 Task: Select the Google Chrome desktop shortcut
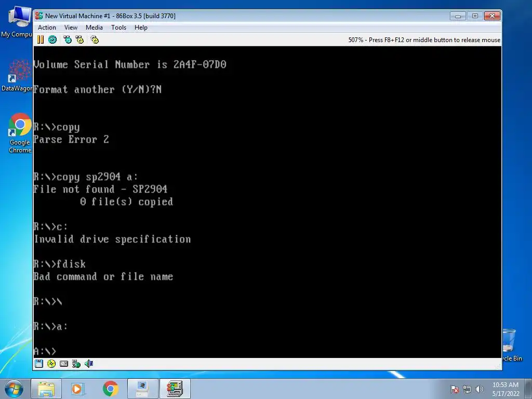click(x=20, y=133)
